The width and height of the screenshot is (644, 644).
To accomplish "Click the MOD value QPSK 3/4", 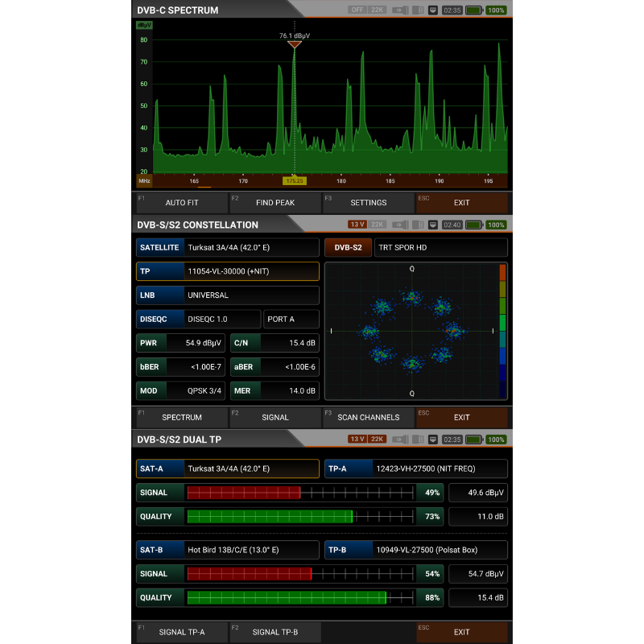I will 204,391.
